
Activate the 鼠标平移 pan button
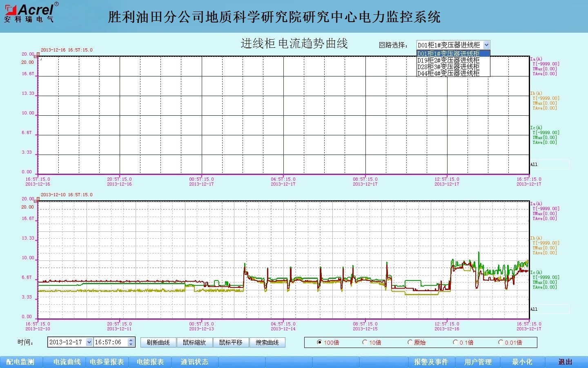[x=231, y=342]
